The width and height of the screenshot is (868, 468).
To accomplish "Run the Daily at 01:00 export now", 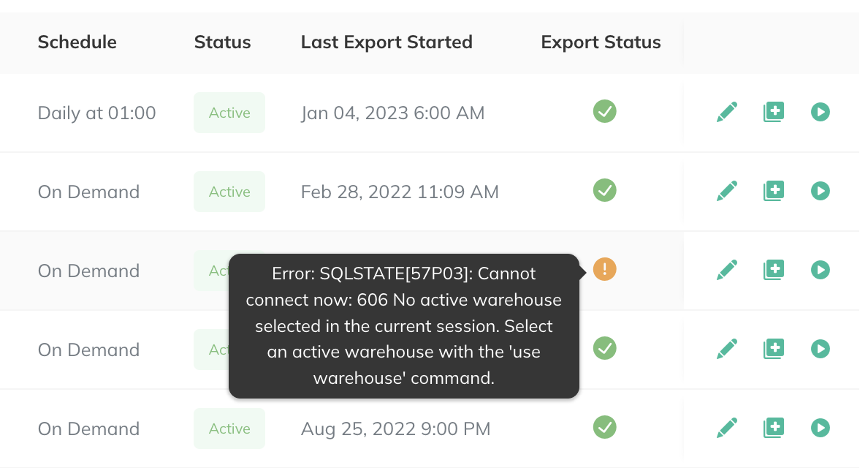I will tap(821, 112).
